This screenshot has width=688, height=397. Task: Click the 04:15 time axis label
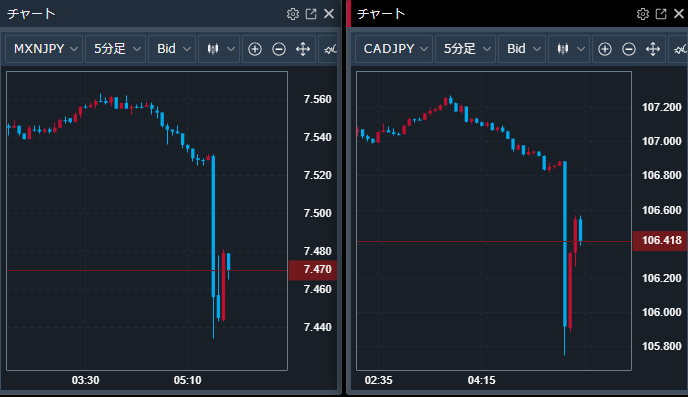(482, 380)
